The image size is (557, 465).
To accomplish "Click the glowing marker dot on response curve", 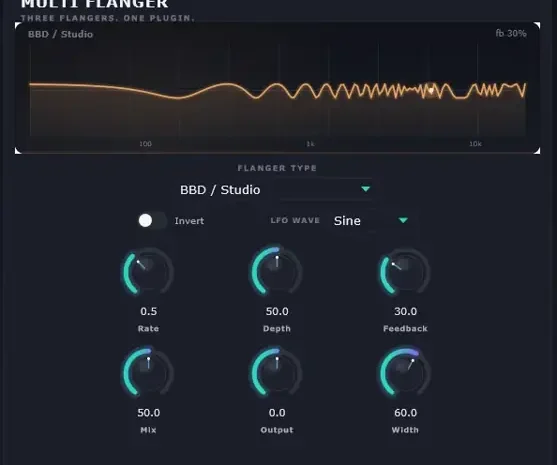I will pos(431,90).
